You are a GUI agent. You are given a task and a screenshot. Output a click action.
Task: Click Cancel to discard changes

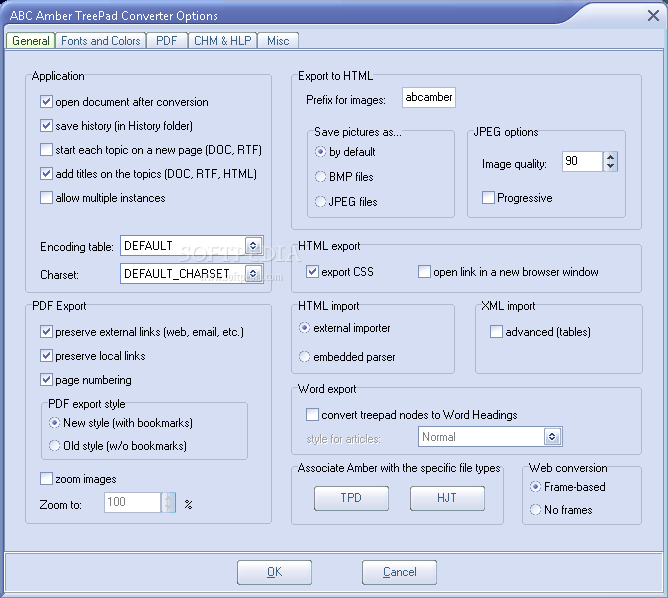click(x=399, y=572)
